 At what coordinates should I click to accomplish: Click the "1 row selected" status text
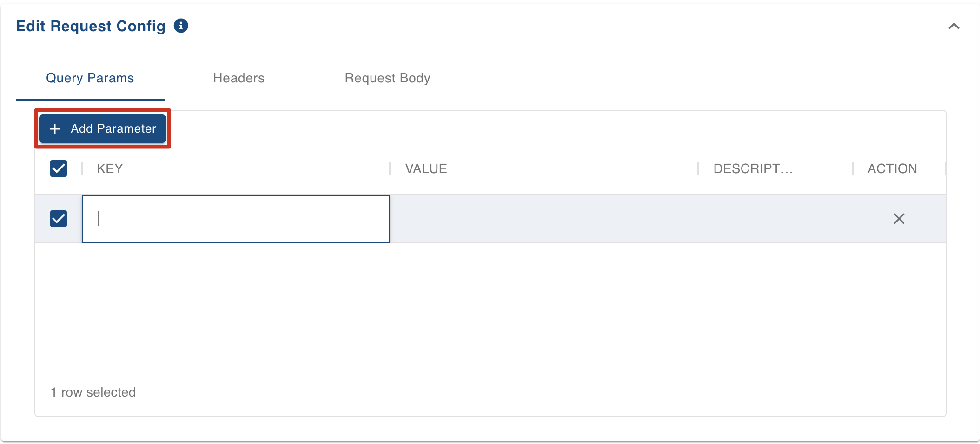point(93,392)
